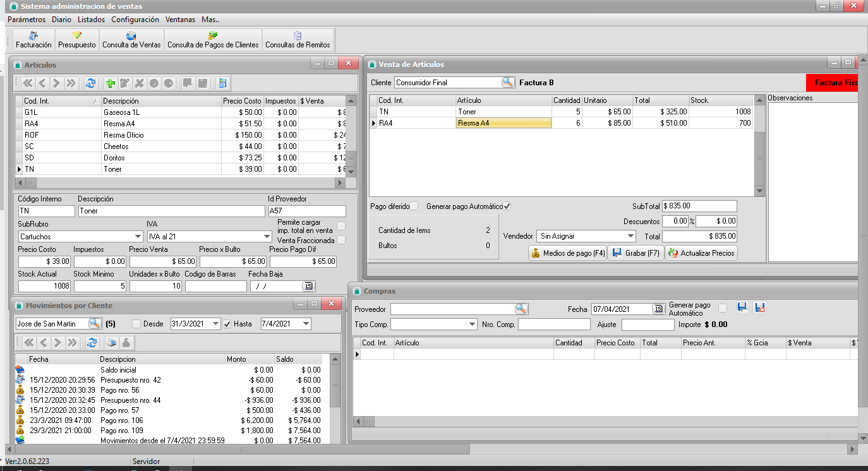
Task: Enable the Desde date filter checkbox
Action: (136, 324)
